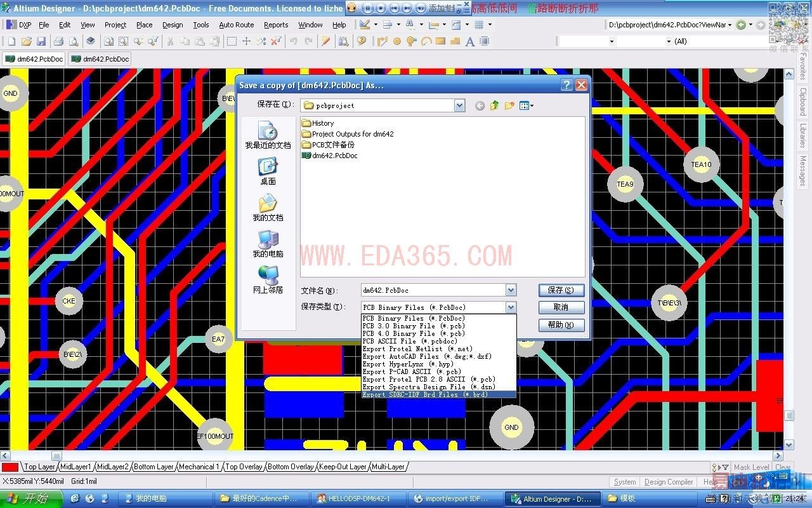Open the dialog's view menu icon
Image resolution: width=812 pixels, height=508 pixels.
527,105
